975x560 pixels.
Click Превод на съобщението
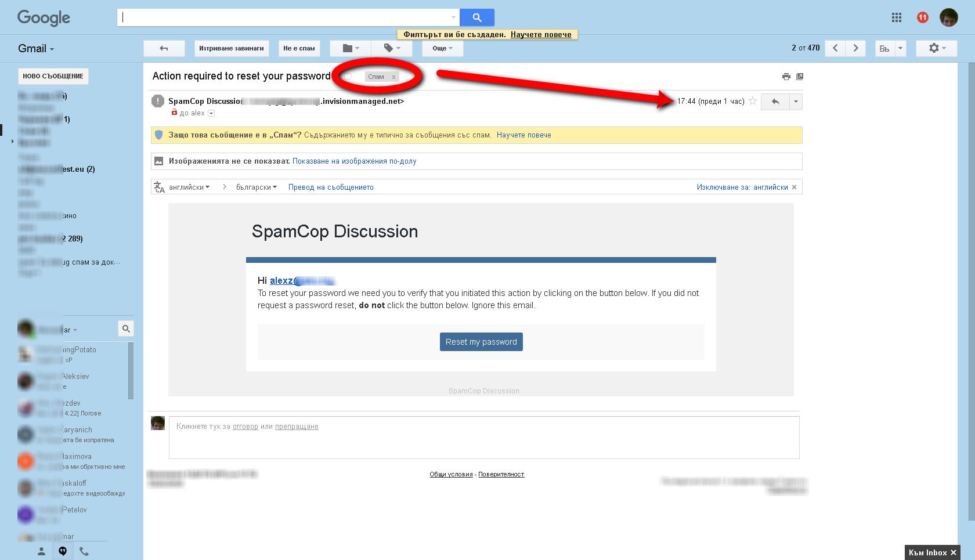[x=331, y=187]
